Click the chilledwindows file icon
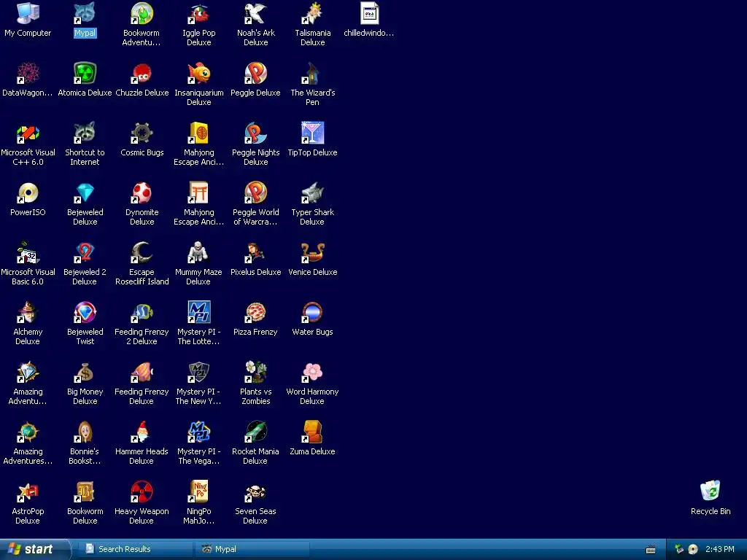 369,13
